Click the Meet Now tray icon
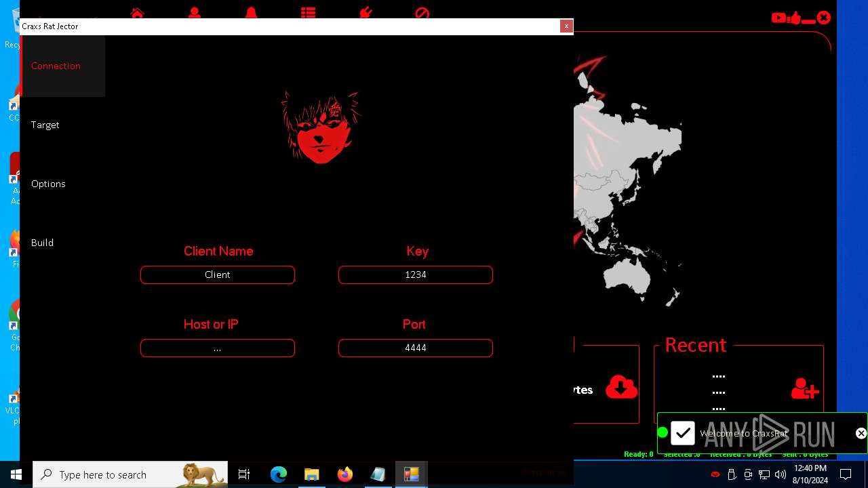This screenshot has width=868, height=488. pyautogui.click(x=748, y=474)
